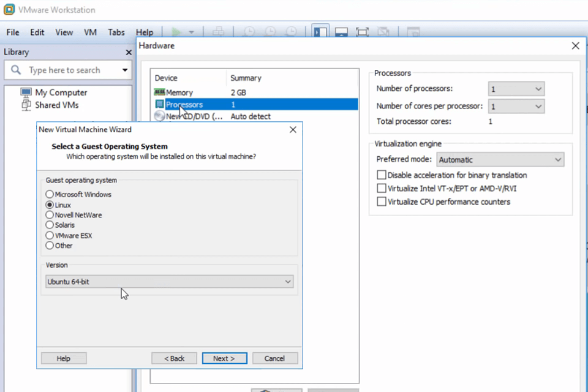Click the green Power On play icon

[176, 32]
